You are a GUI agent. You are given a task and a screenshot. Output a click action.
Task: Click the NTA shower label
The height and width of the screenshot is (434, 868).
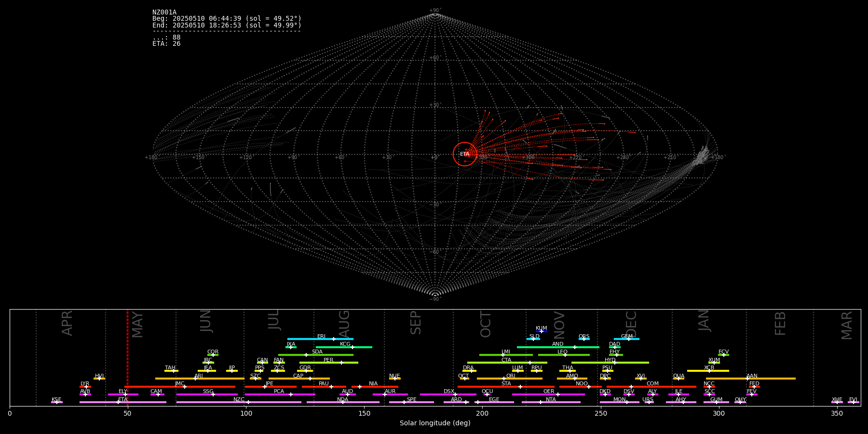(x=551, y=400)
